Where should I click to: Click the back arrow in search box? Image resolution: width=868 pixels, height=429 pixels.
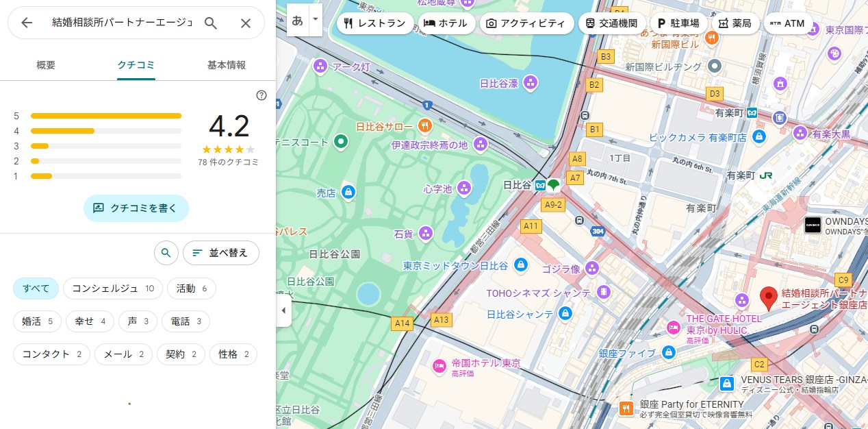27,23
